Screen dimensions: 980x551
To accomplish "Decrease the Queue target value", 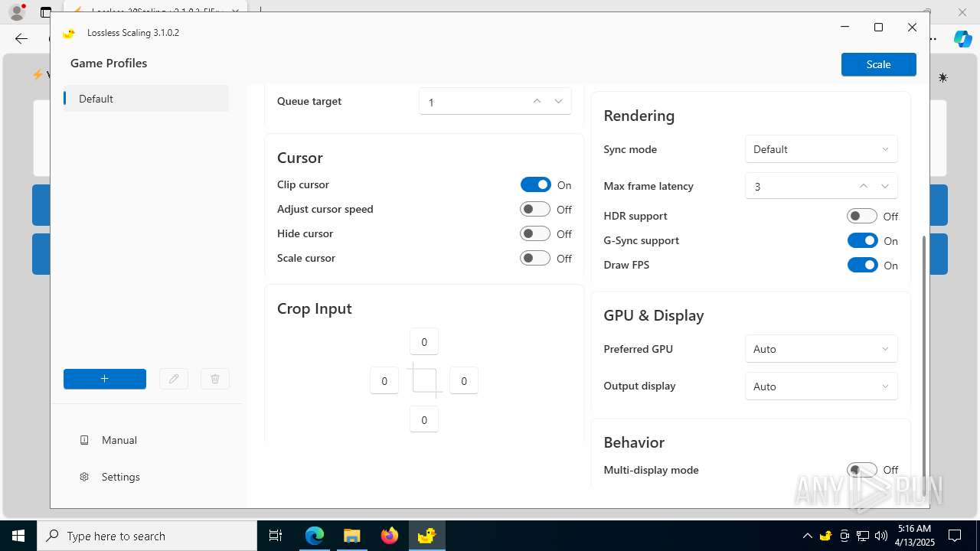I will click(x=559, y=101).
